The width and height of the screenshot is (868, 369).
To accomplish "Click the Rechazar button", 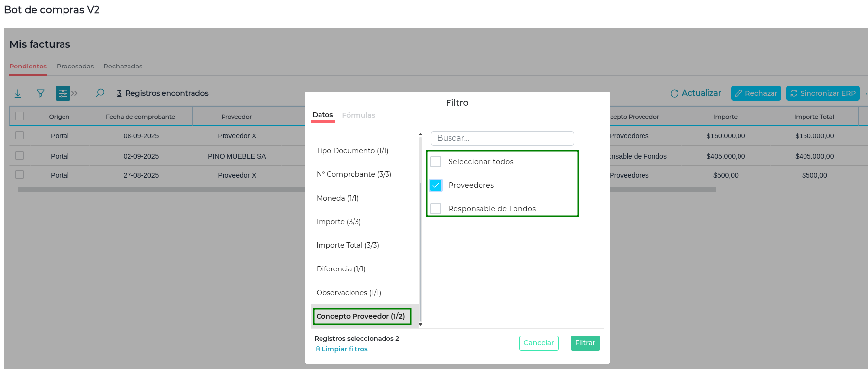I will (756, 93).
